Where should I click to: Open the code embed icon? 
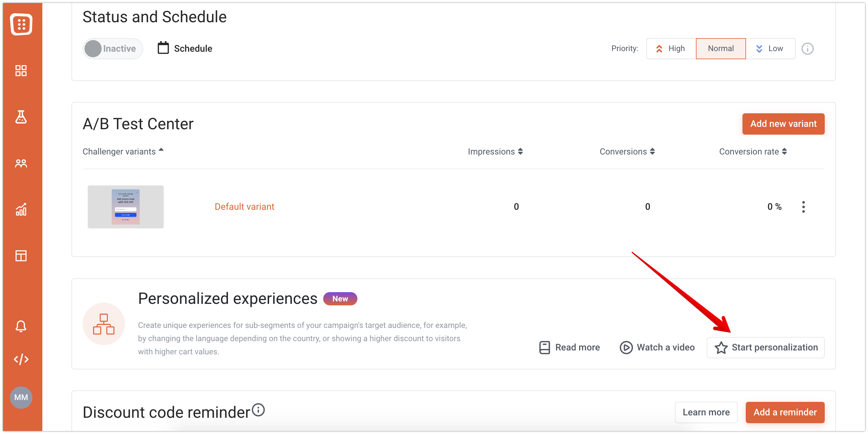[21, 359]
